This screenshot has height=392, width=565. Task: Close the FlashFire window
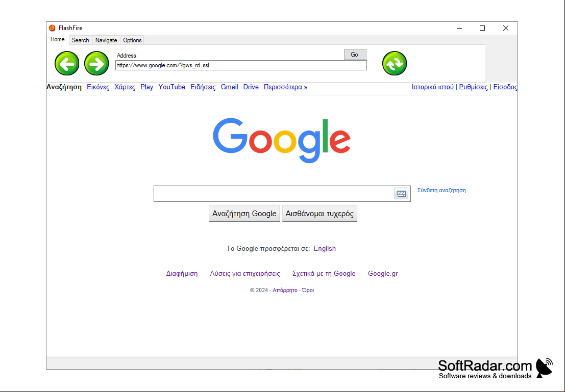(x=506, y=28)
